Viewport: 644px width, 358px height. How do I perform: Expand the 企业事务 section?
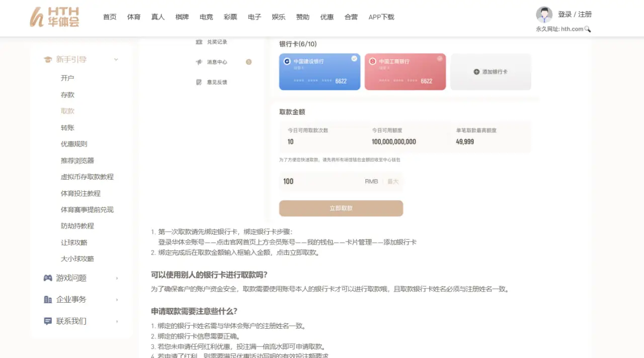(118, 299)
